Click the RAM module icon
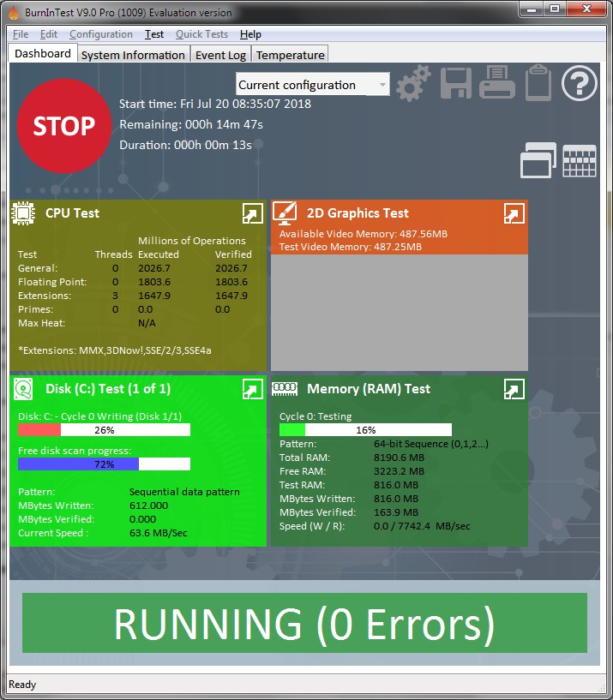The height and width of the screenshot is (700, 613). pyautogui.click(x=285, y=389)
